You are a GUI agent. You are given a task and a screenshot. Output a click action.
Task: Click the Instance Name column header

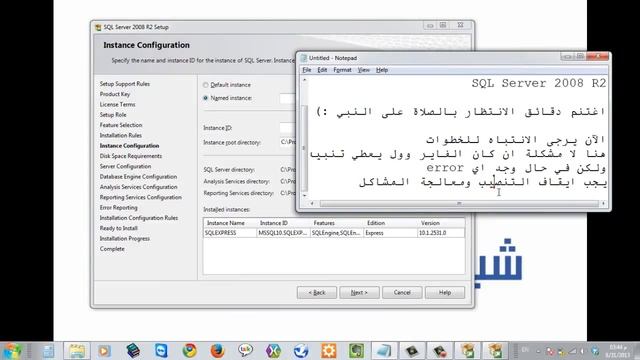pyautogui.click(x=230, y=223)
